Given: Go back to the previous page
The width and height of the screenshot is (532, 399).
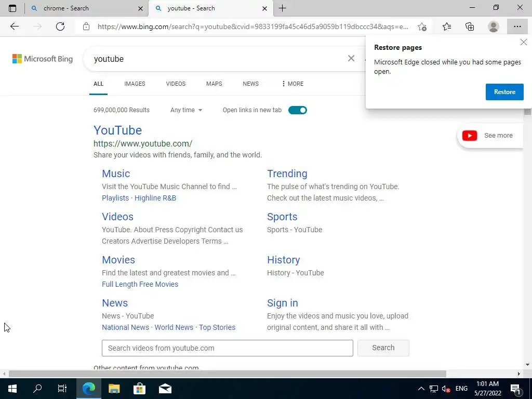Looking at the screenshot, I should point(14,26).
